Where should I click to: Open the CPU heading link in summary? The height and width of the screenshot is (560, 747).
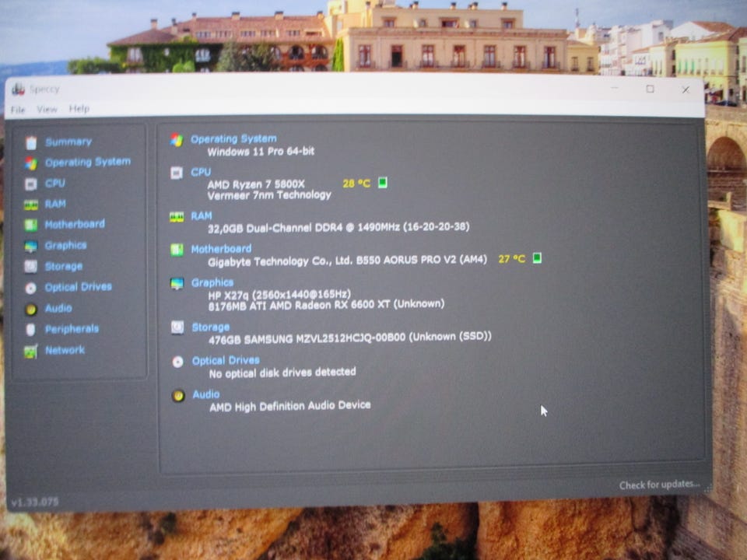coord(201,172)
